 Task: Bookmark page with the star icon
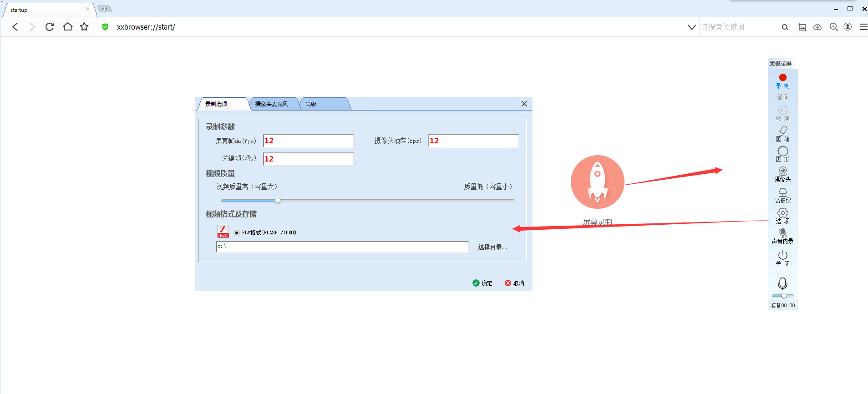tap(84, 27)
